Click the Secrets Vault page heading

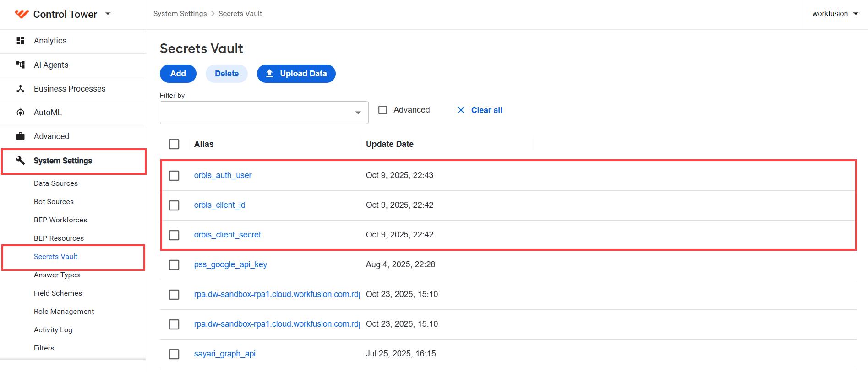[202, 49]
